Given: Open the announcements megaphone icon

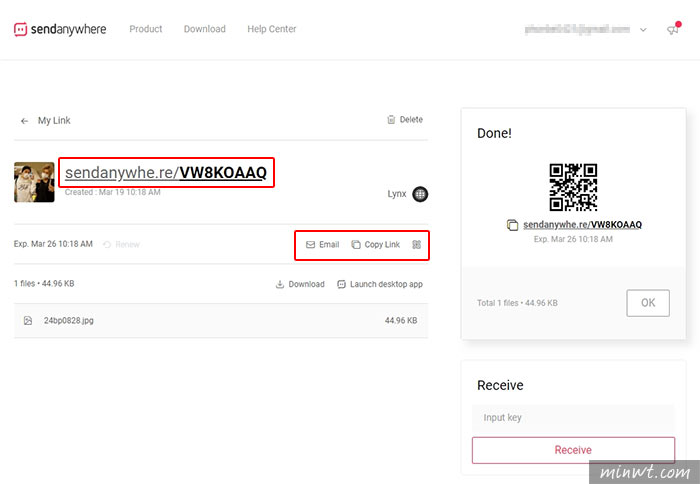Looking at the screenshot, I should [x=673, y=30].
